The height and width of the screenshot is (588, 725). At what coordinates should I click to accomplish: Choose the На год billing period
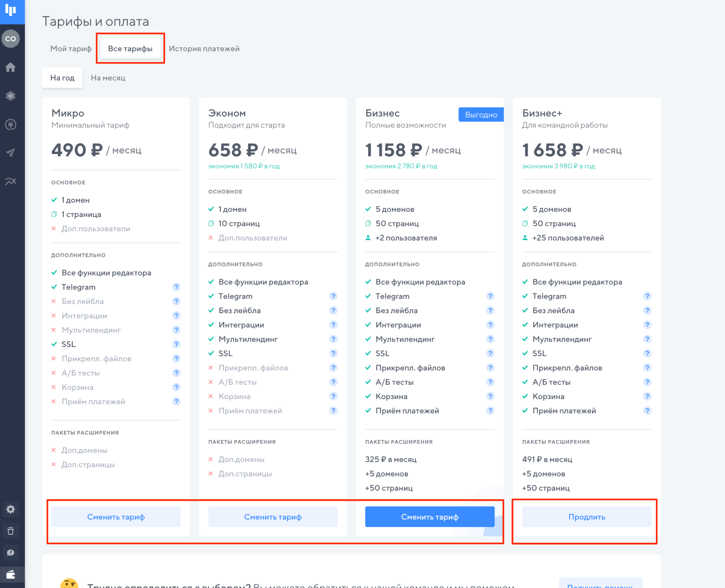[62, 78]
